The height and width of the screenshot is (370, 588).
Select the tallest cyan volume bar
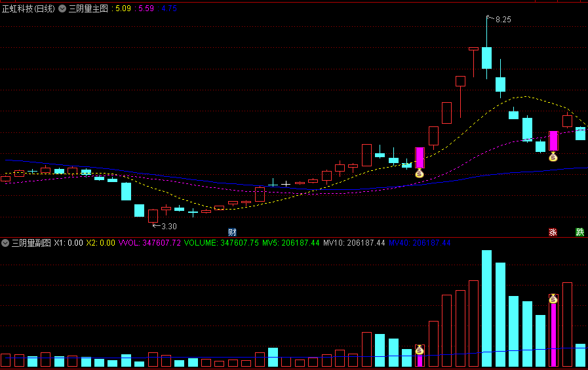pyautogui.click(x=487, y=308)
